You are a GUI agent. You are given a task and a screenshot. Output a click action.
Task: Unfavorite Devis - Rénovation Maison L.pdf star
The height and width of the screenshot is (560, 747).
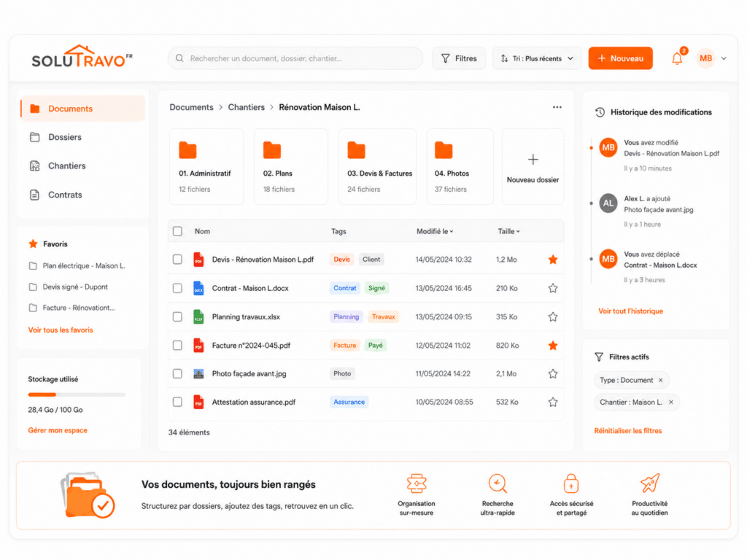[553, 260]
